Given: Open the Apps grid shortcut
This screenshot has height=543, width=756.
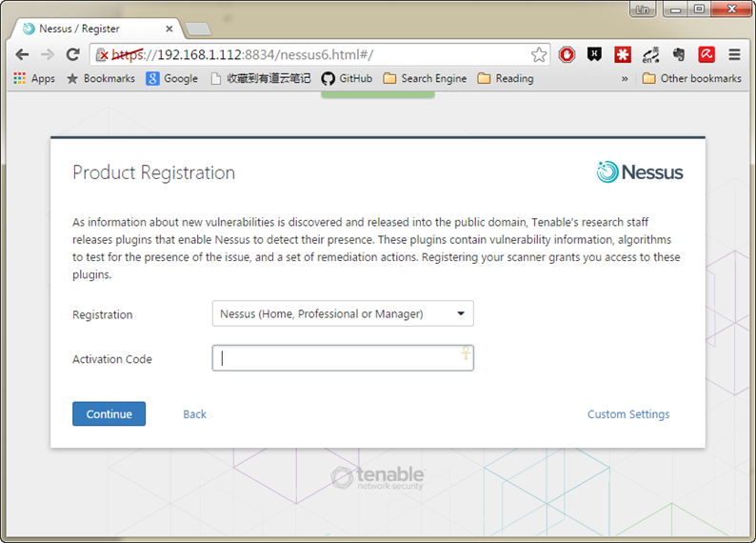Looking at the screenshot, I should click(34, 79).
